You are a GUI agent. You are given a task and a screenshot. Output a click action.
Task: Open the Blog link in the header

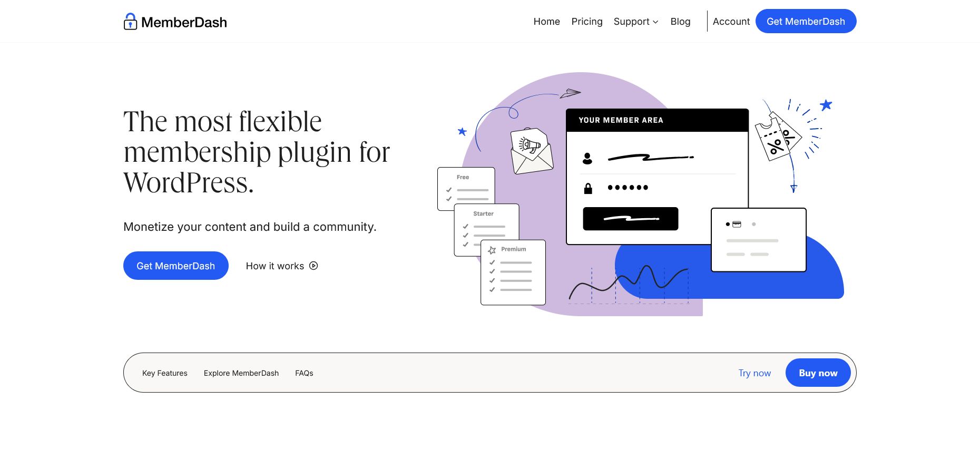[680, 22]
